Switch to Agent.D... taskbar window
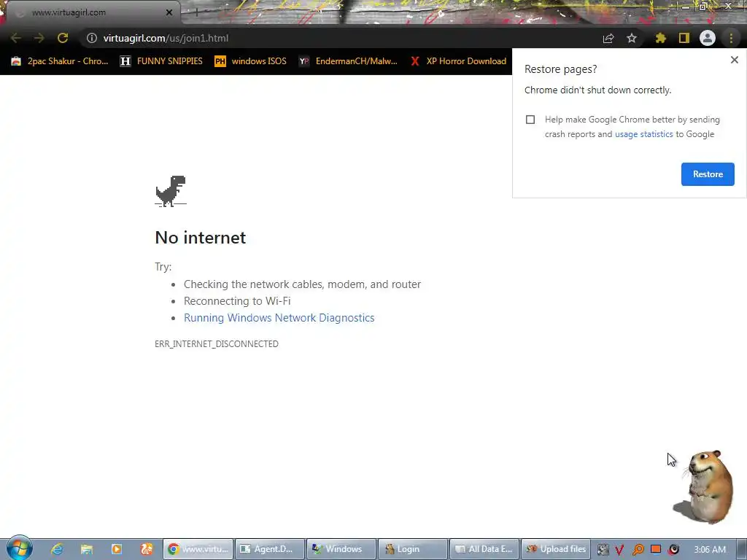Viewport: 747px width, 560px height. tap(270, 549)
